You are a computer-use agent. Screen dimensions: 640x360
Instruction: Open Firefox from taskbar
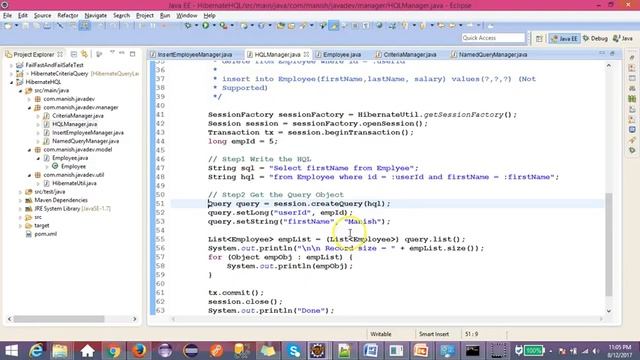(x=139, y=351)
